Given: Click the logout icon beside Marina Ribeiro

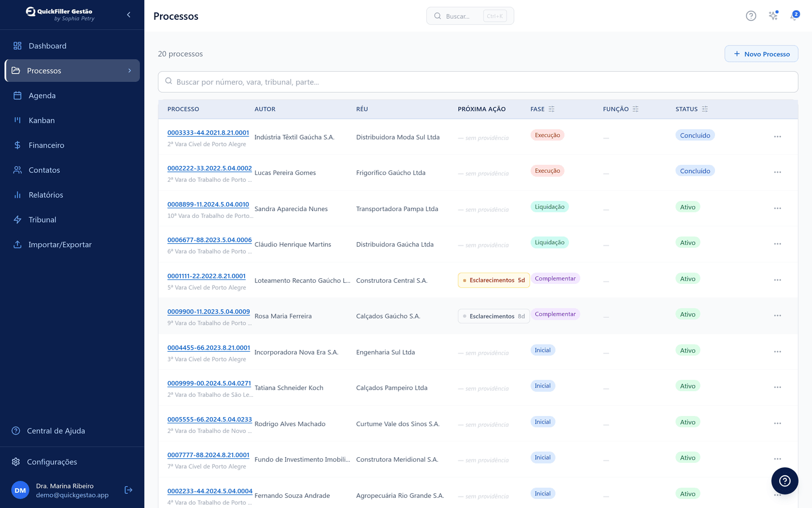Looking at the screenshot, I should (129, 490).
